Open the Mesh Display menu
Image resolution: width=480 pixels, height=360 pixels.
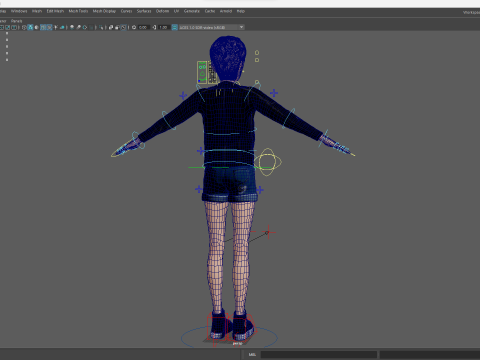click(104, 11)
